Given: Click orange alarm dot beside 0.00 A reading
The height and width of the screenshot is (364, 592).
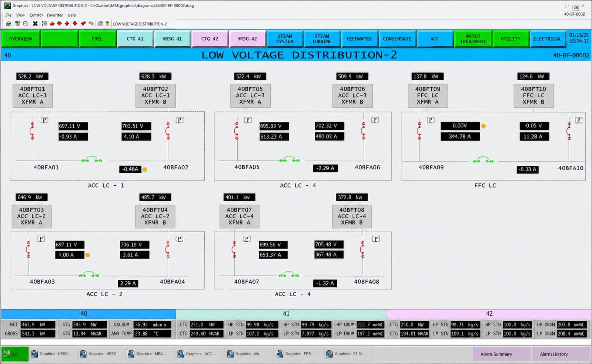Looking at the screenshot, I should pyautogui.click(x=88, y=255).
